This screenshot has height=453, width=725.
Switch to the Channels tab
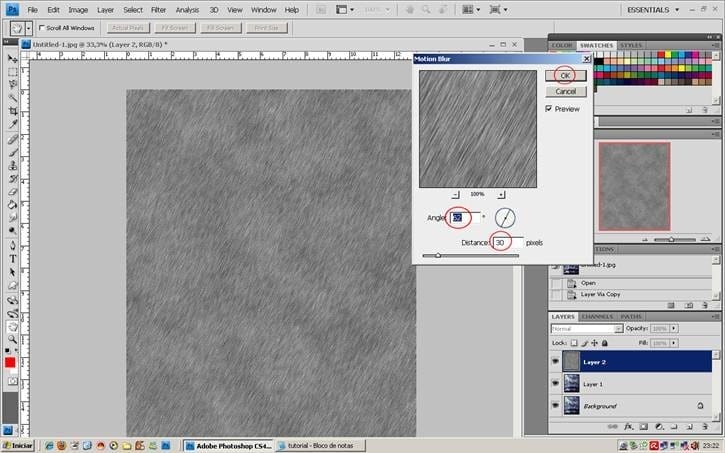tap(597, 317)
